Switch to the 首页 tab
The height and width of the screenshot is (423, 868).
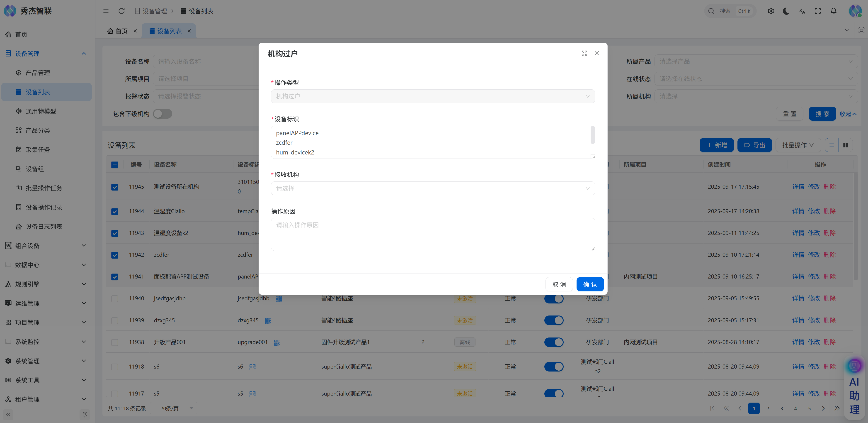tap(121, 31)
